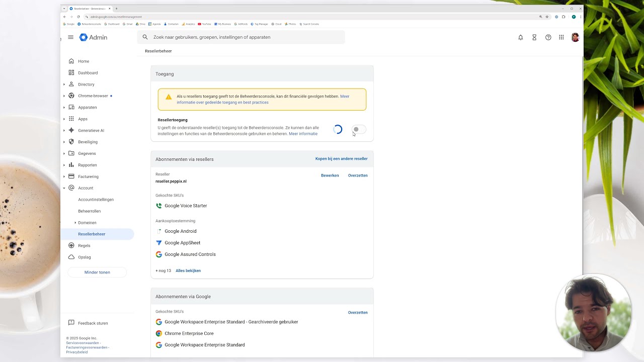Viewport: 644px width, 362px height.
Task: Open the notifications bell
Action: (x=521, y=37)
